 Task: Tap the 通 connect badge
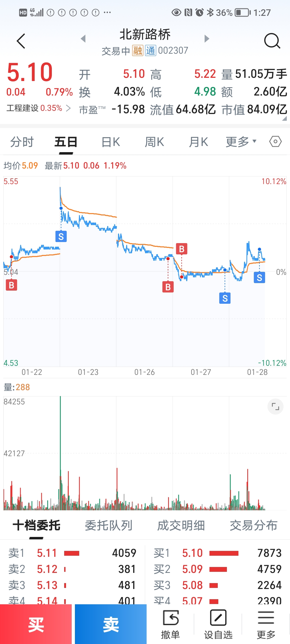151,50
